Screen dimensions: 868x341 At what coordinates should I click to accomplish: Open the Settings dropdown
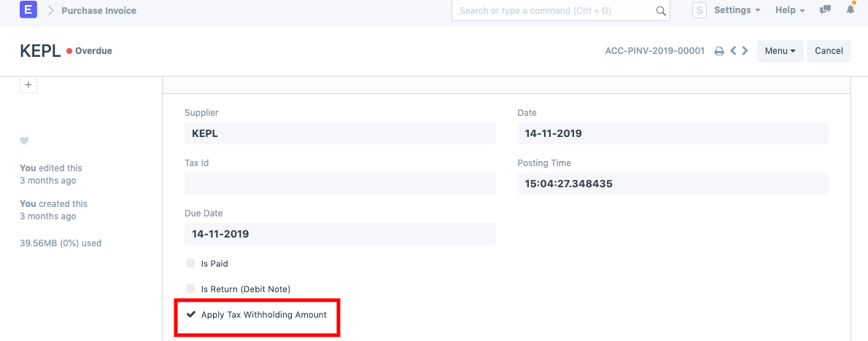tap(737, 10)
